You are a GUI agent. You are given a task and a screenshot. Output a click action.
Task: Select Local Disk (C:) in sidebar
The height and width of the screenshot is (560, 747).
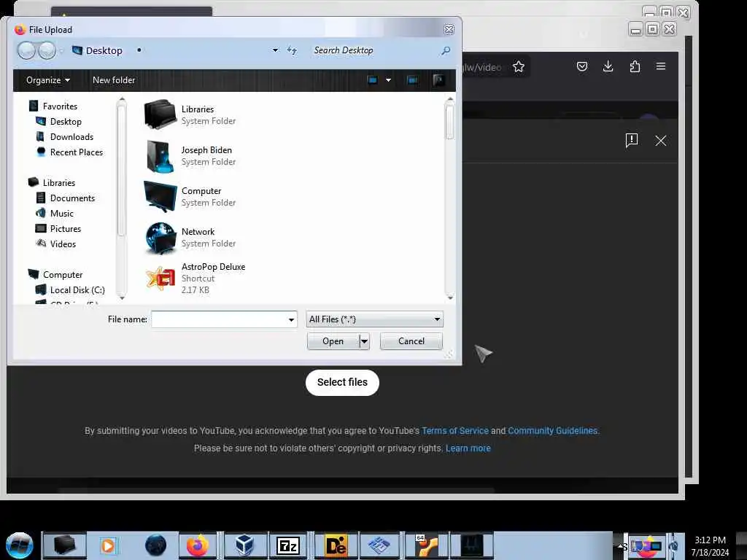71,290
